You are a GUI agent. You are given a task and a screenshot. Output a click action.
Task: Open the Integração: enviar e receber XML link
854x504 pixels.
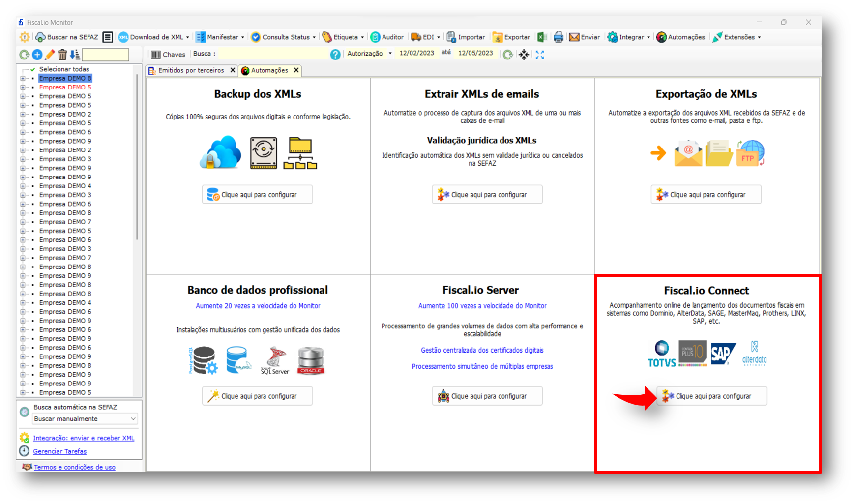pyautogui.click(x=84, y=438)
